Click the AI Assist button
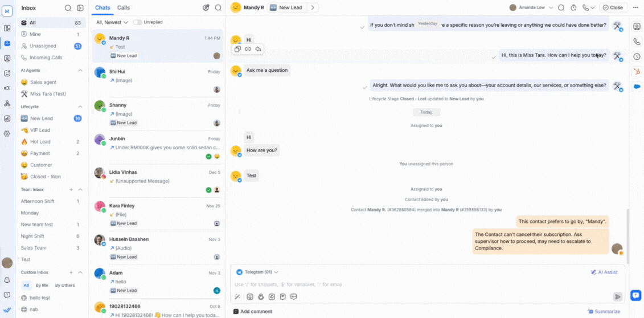This screenshot has width=644, height=318. click(x=604, y=272)
